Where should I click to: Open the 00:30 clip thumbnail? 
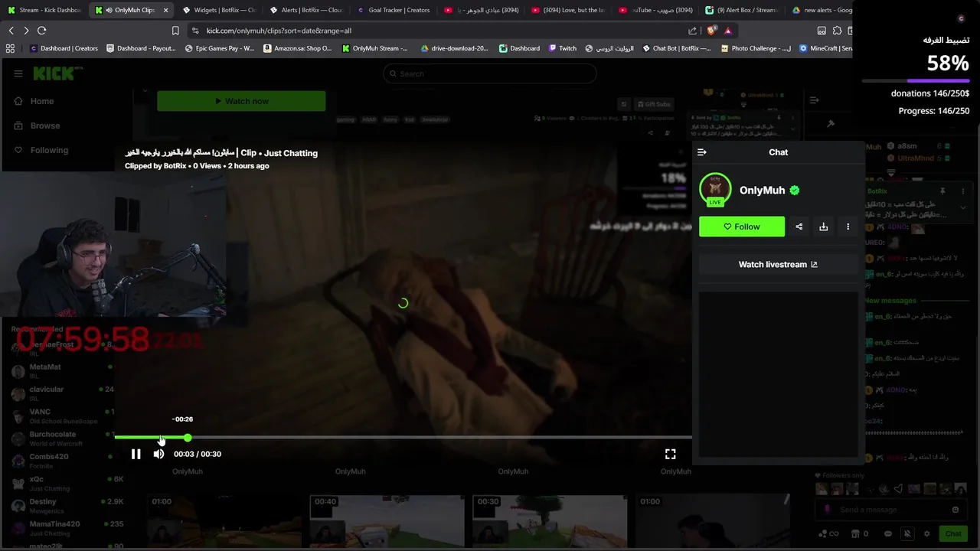click(550, 520)
